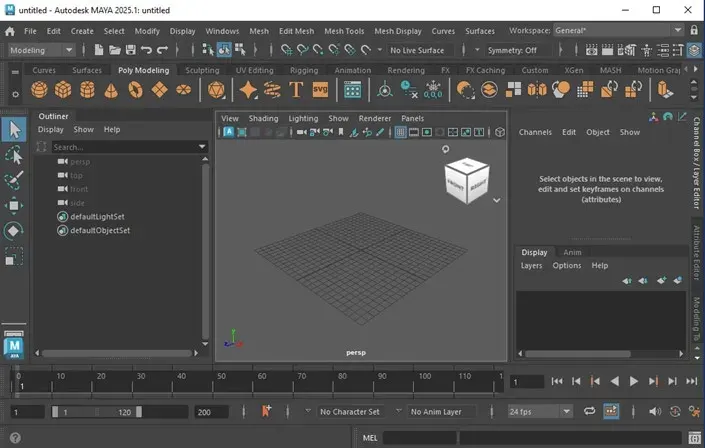The image size is (705, 448).
Task: Open the shelf settings menu icon
Action: click(15, 94)
